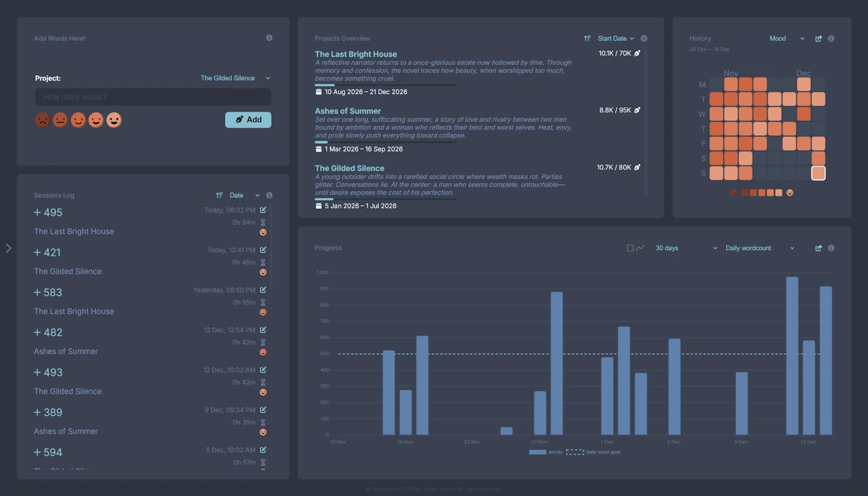Click the share icon in the Progress panel
Viewport: 868px width, 496px height.
[x=818, y=247]
